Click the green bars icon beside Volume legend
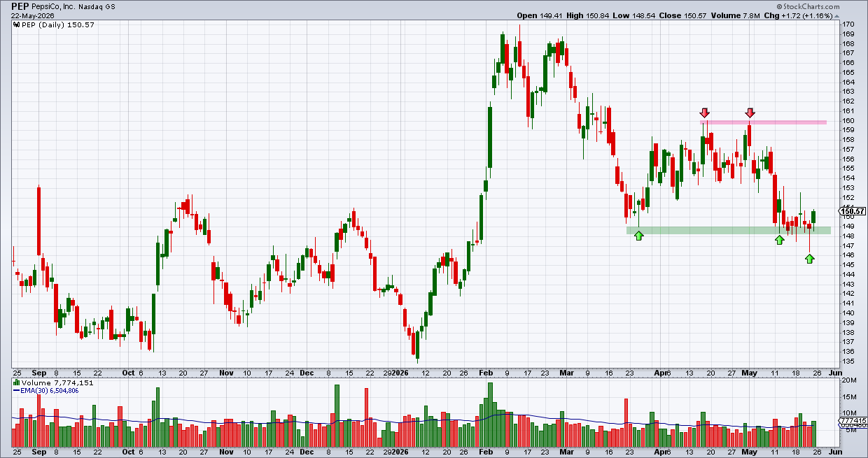 click(x=17, y=382)
